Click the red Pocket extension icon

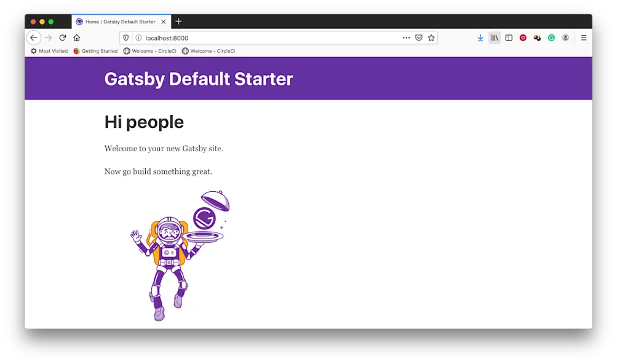pyautogui.click(x=523, y=38)
